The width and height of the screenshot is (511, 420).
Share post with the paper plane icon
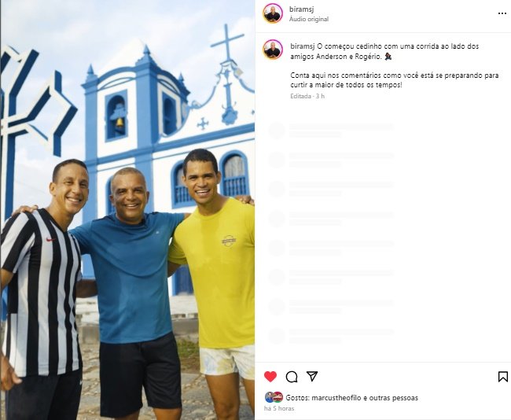tap(312, 376)
